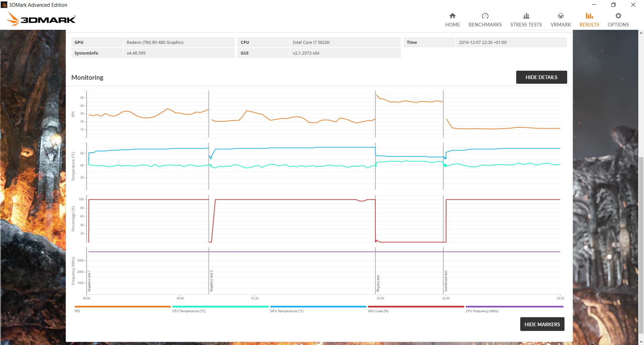The image size is (644, 345).
Task: Switch to the VRMARK tab label
Action: pyautogui.click(x=560, y=25)
